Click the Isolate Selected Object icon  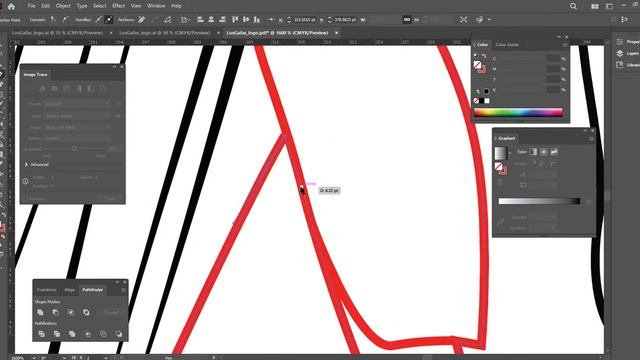[x=463, y=20]
